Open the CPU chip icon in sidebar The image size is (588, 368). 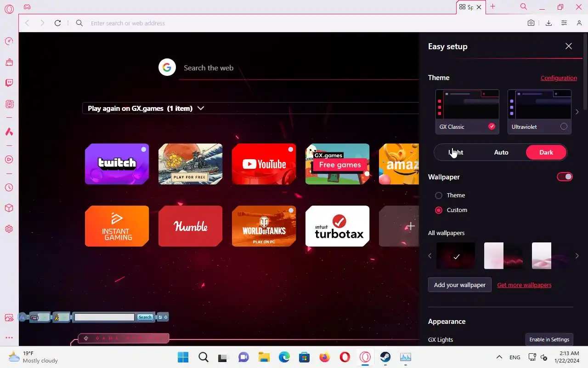click(x=9, y=104)
